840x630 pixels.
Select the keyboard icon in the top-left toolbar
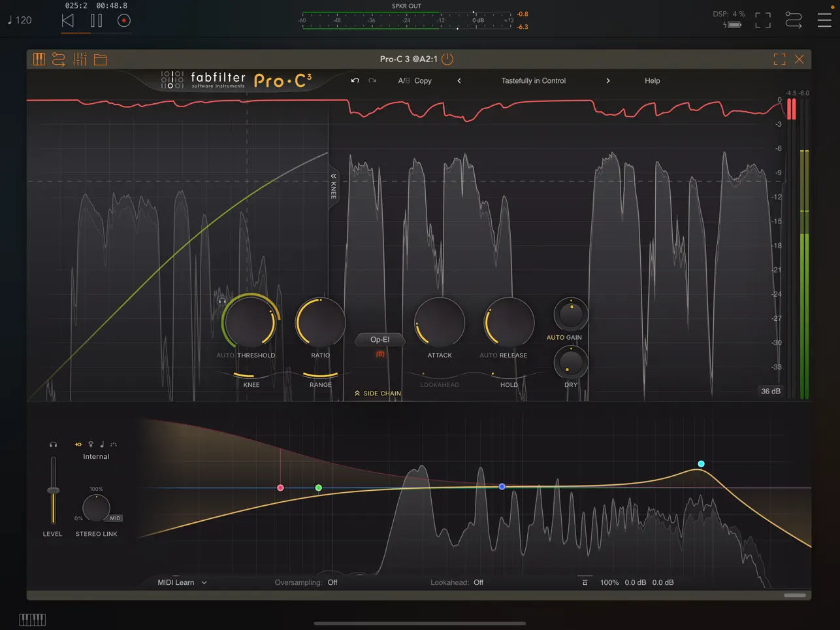tap(39, 59)
